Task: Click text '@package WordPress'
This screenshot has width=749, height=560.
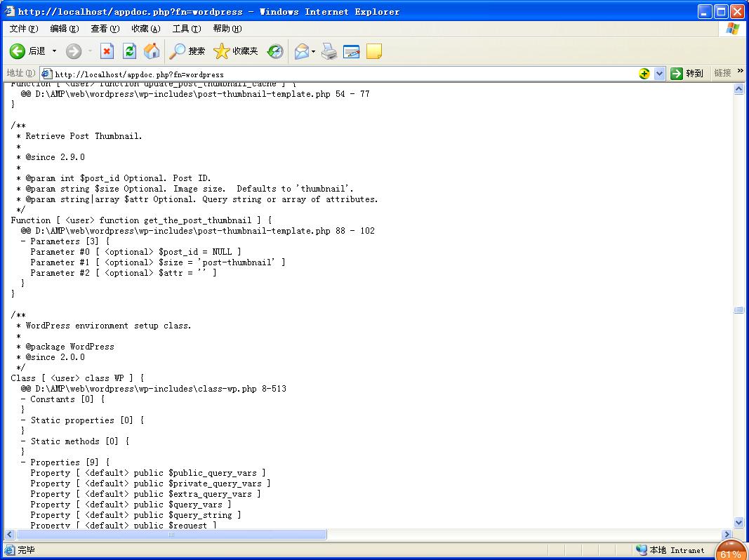Action: coord(69,347)
